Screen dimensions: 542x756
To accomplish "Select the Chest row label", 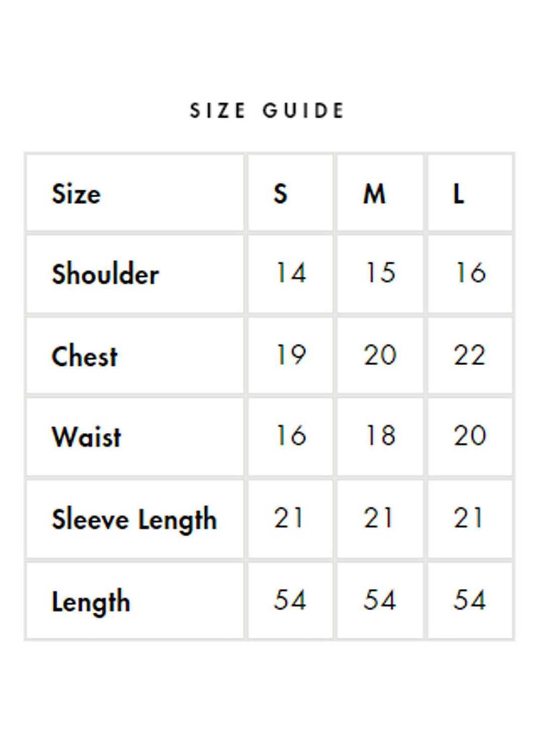I will pos(85,357).
